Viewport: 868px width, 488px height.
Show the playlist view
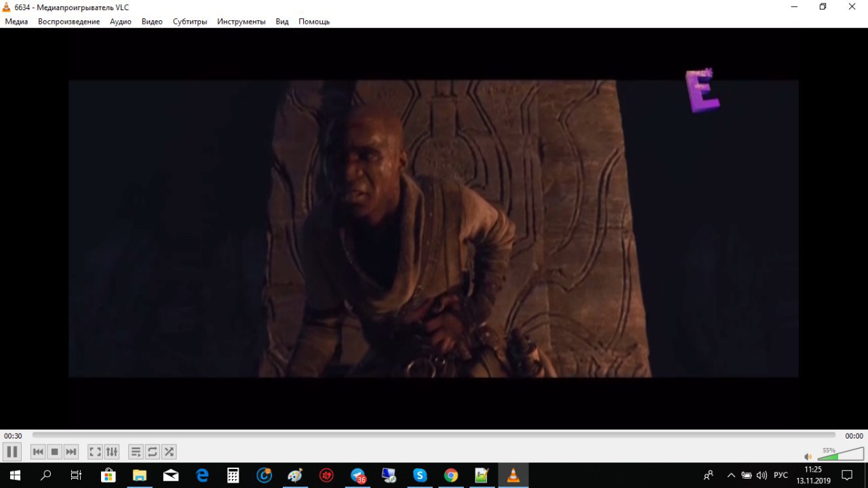[136, 451]
